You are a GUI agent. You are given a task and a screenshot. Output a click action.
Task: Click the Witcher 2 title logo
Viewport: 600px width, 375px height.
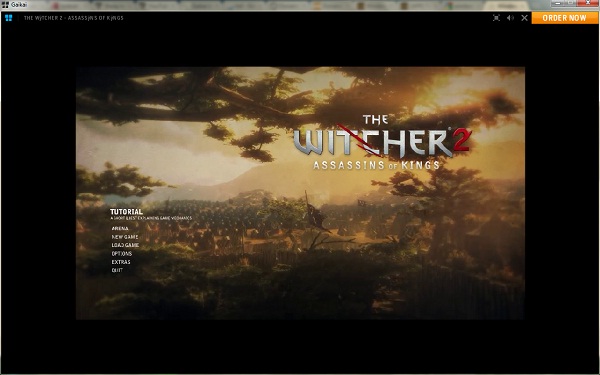click(x=382, y=142)
